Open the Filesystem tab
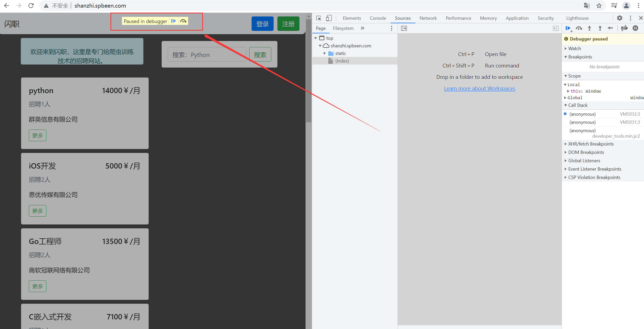Viewport: 644px width, 329px height. click(343, 28)
